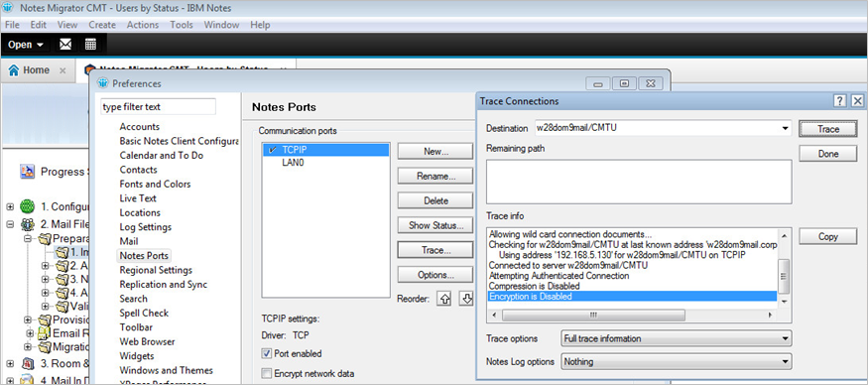Click the Trace... button in Notes Ports

tap(435, 250)
